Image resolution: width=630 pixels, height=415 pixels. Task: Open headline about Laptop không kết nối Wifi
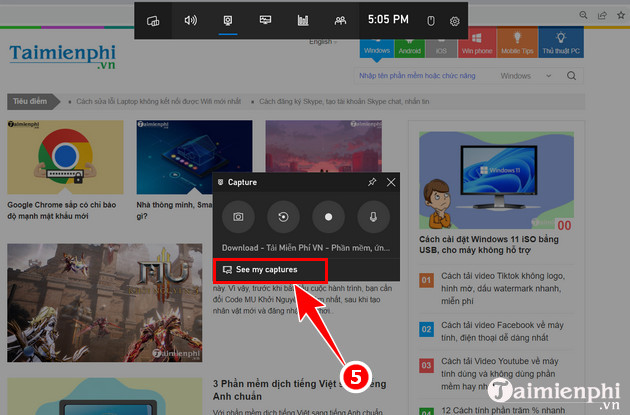tap(159, 102)
